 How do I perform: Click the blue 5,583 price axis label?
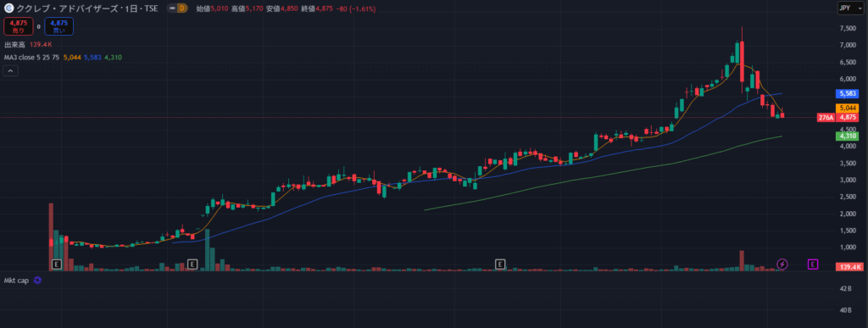click(x=848, y=95)
